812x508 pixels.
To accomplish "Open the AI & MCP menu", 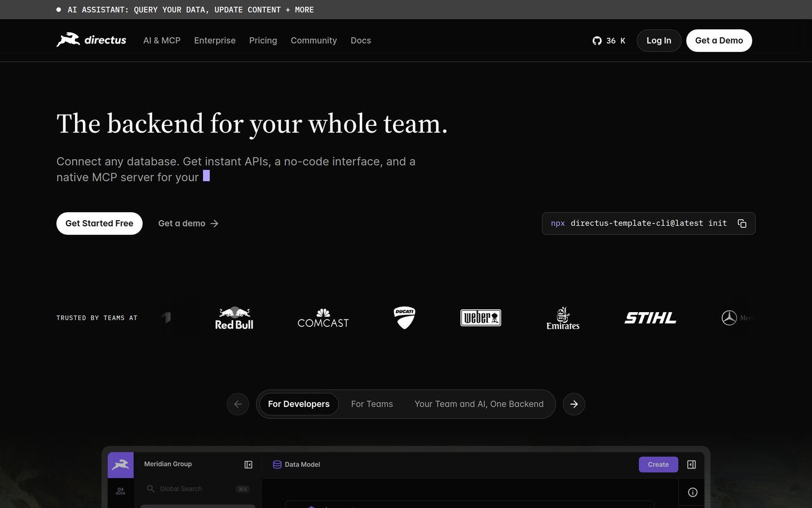I will point(162,41).
